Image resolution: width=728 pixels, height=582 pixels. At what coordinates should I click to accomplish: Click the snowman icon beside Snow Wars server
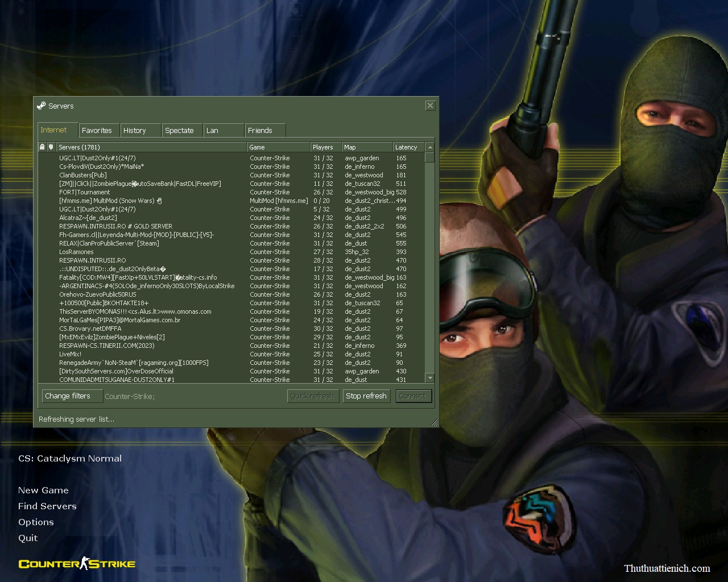159,201
